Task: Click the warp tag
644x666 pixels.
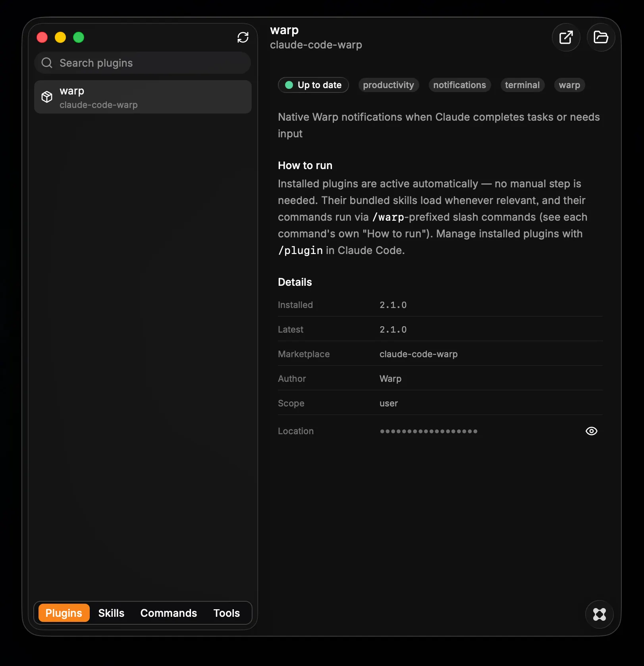Action: click(x=569, y=85)
